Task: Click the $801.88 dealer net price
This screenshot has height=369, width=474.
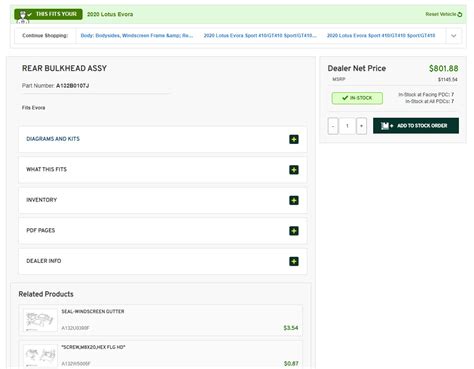Action: 443,68
